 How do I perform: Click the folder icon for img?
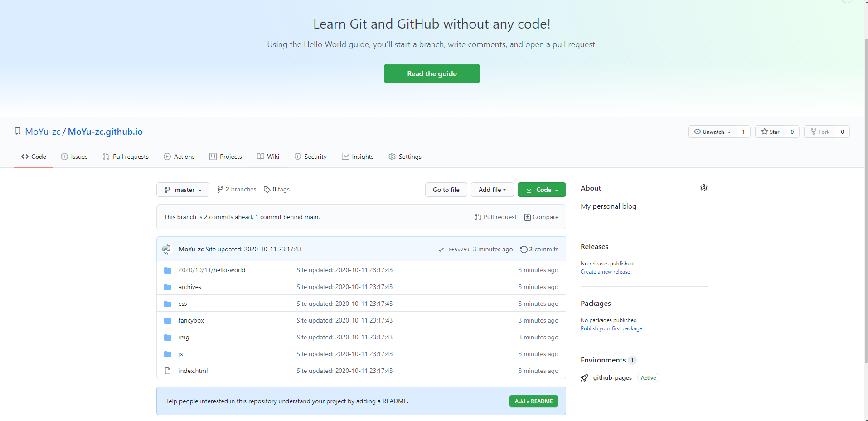pyautogui.click(x=168, y=338)
